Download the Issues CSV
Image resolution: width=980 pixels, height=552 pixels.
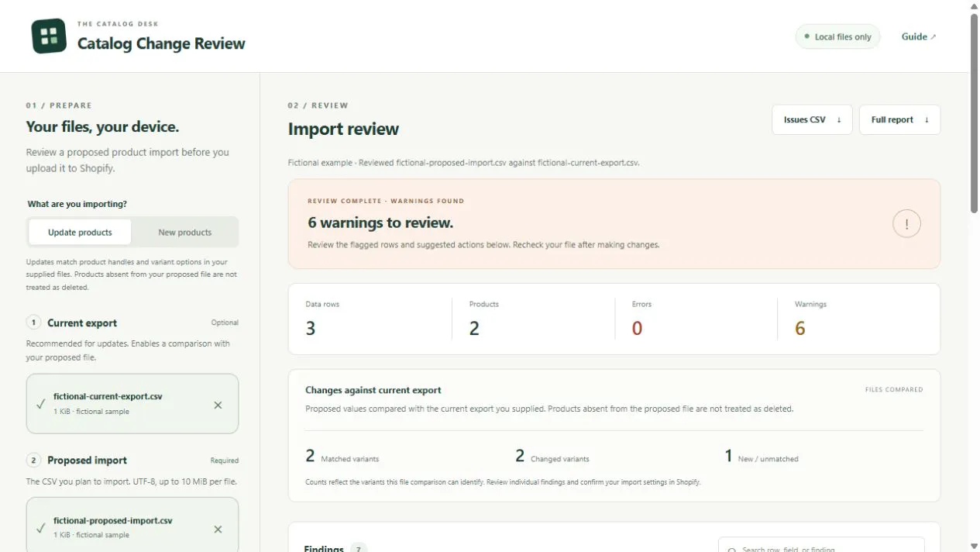(x=812, y=119)
